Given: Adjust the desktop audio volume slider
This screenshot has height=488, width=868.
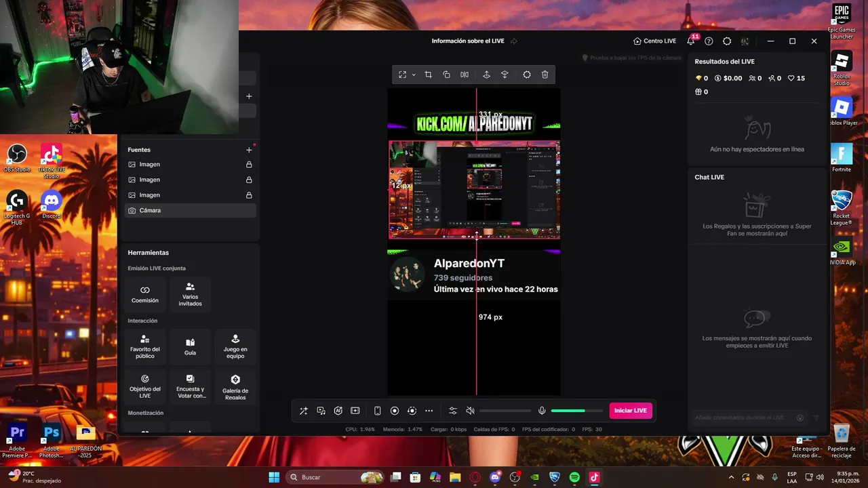Looking at the screenshot, I should [x=505, y=411].
